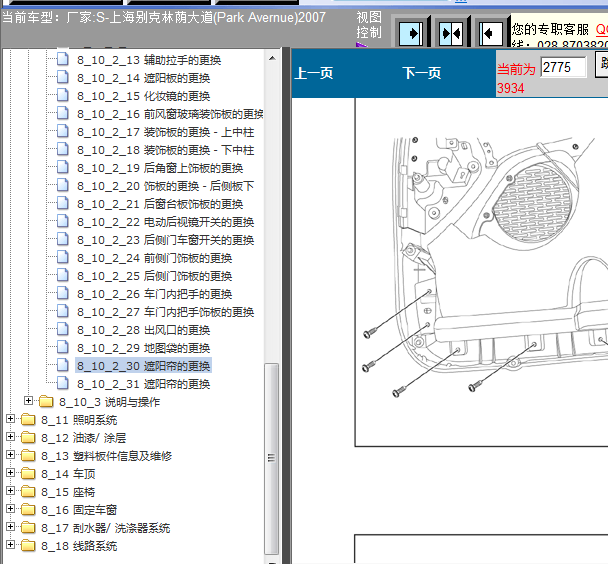Click the tree panel scroll up arrow
This screenshot has width=608, height=564.
(272, 58)
